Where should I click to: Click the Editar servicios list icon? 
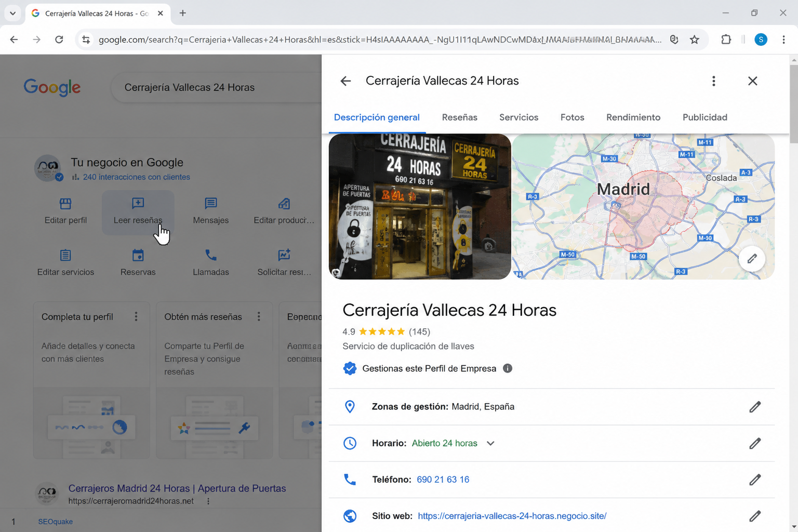coord(65,255)
